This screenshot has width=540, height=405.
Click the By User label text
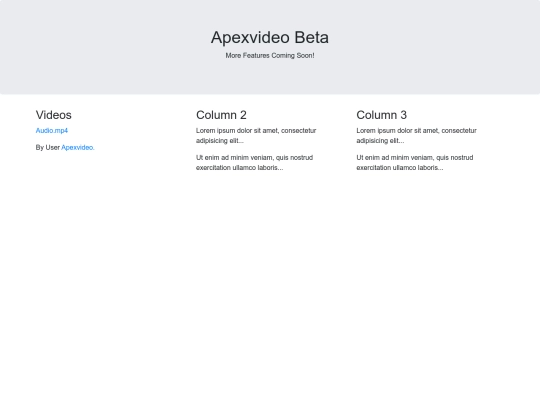[x=48, y=147]
